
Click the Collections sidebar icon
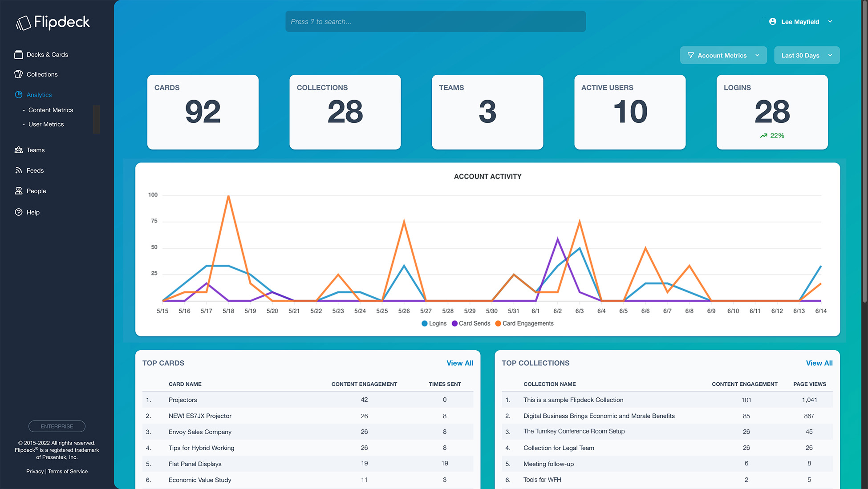tap(19, 74)
